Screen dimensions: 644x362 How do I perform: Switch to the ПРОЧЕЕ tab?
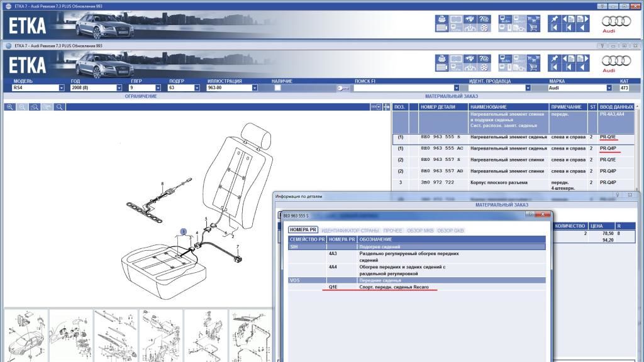[x=392, y=231]
